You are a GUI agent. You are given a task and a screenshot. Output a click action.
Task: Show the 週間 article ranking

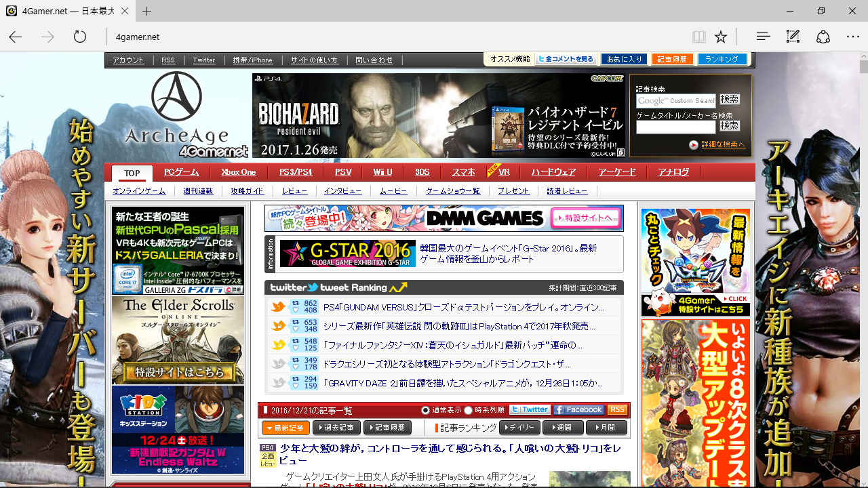click(x=563, y=428)
